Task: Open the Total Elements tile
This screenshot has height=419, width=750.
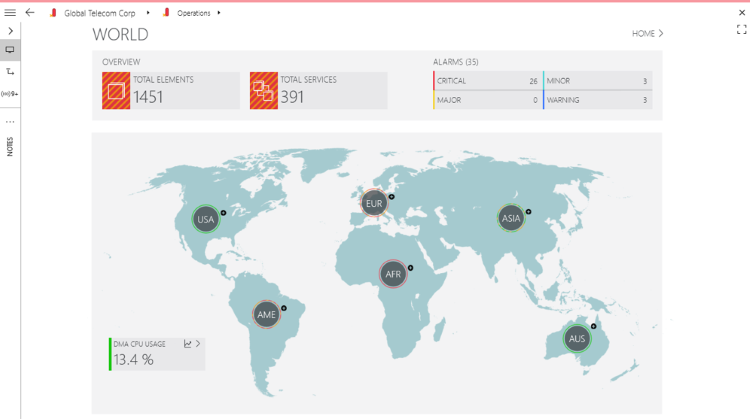Action: (x=170, y=90)
